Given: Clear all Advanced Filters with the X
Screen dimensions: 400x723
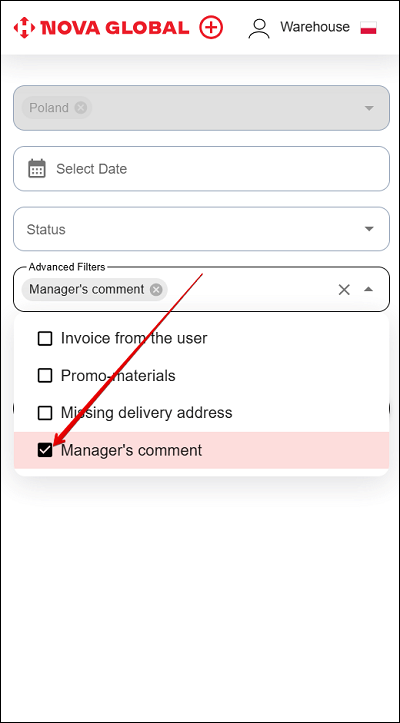Looking at the screenshot, I should [x=344, y=290].
